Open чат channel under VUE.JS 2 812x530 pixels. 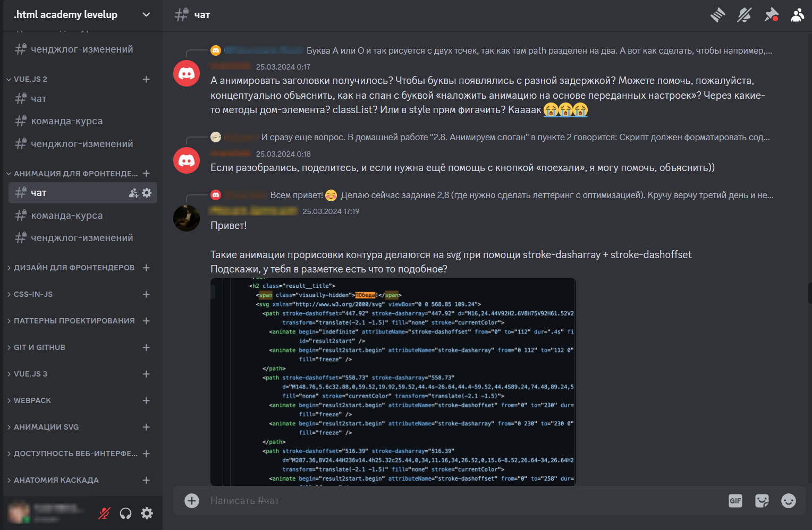coord(83,99)
